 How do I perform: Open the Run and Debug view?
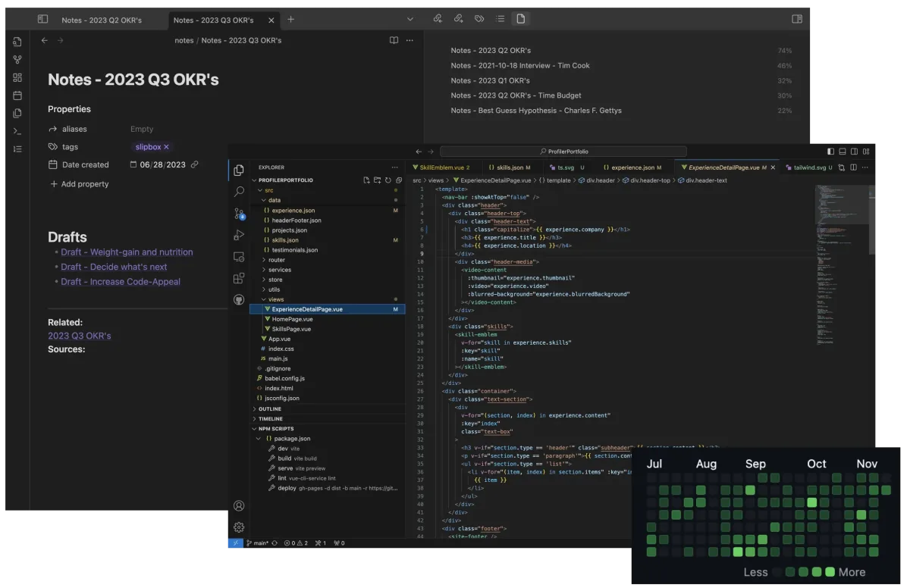(239, 235)
